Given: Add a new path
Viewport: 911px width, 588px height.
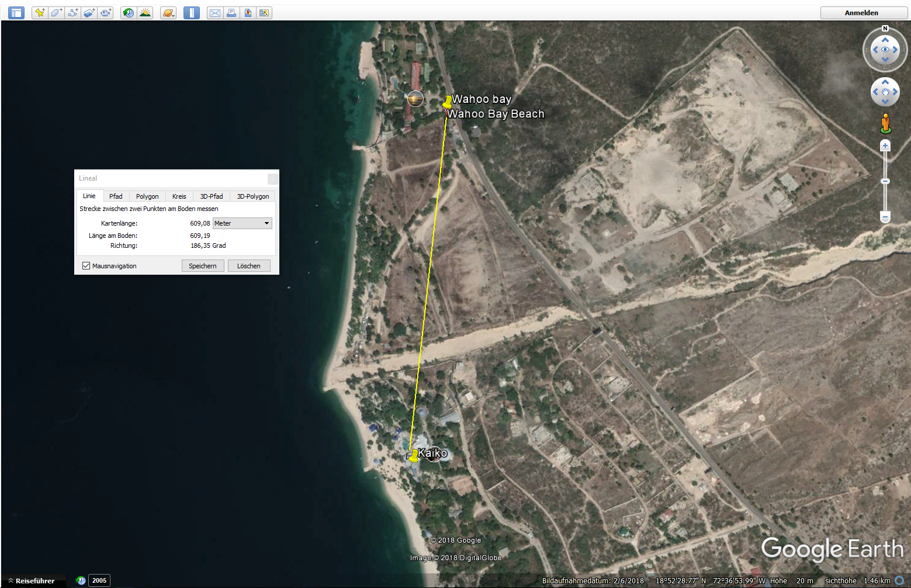Looking at the screenshot, I should (x=72, y=12).
